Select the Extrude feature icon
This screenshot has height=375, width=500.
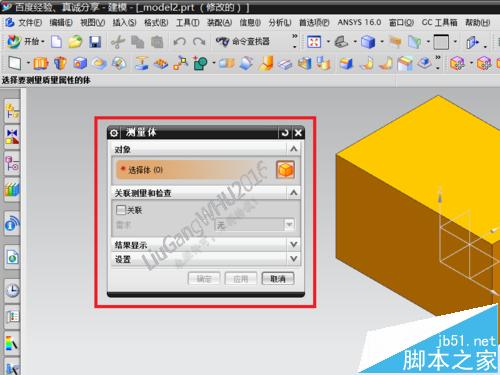click(x=41, y=63)
